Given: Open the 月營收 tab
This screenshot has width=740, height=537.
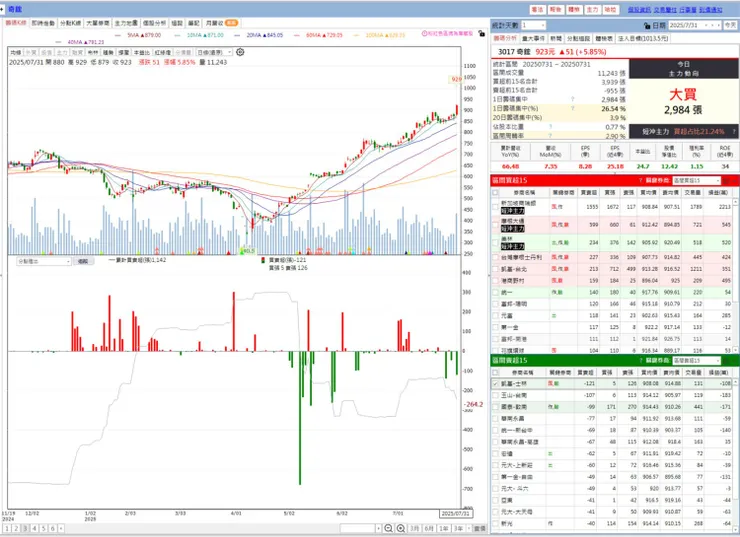Looking at the screenshot, I should pos(221,23).
